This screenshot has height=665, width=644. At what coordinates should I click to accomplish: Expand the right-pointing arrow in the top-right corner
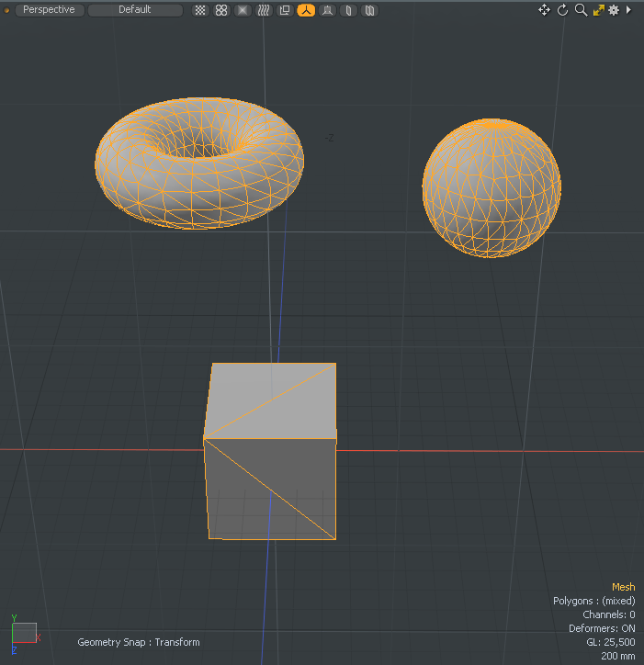click(629, 10)
